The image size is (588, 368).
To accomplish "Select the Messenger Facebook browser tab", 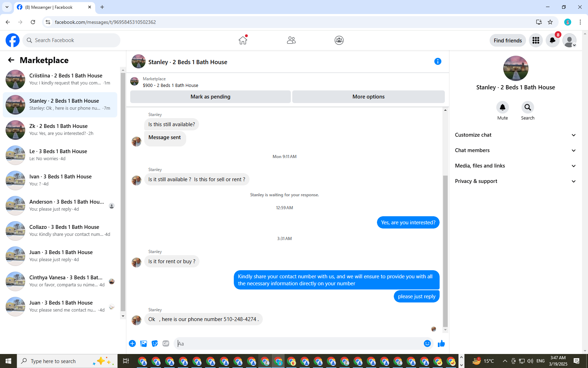I will click(x=54, y=7).
